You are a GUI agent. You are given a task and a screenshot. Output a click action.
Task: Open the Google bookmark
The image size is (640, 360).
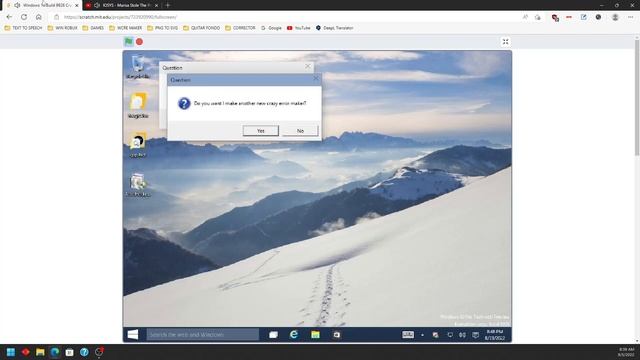[271, 28]
